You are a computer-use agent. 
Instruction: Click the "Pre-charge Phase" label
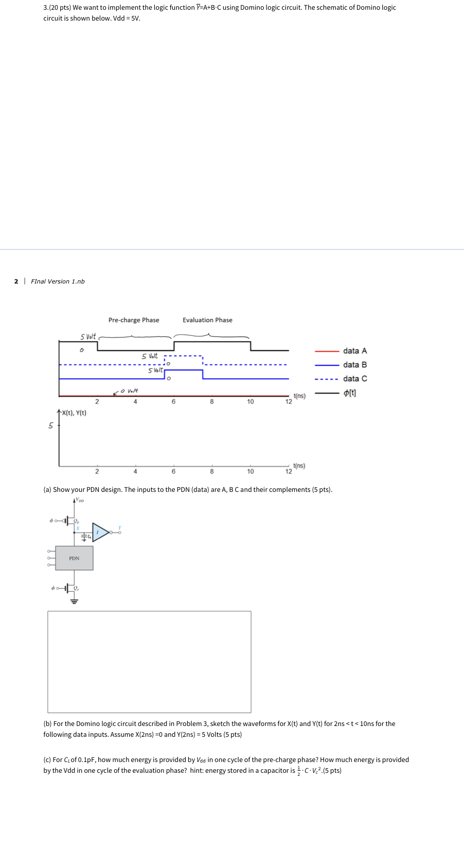134,320
